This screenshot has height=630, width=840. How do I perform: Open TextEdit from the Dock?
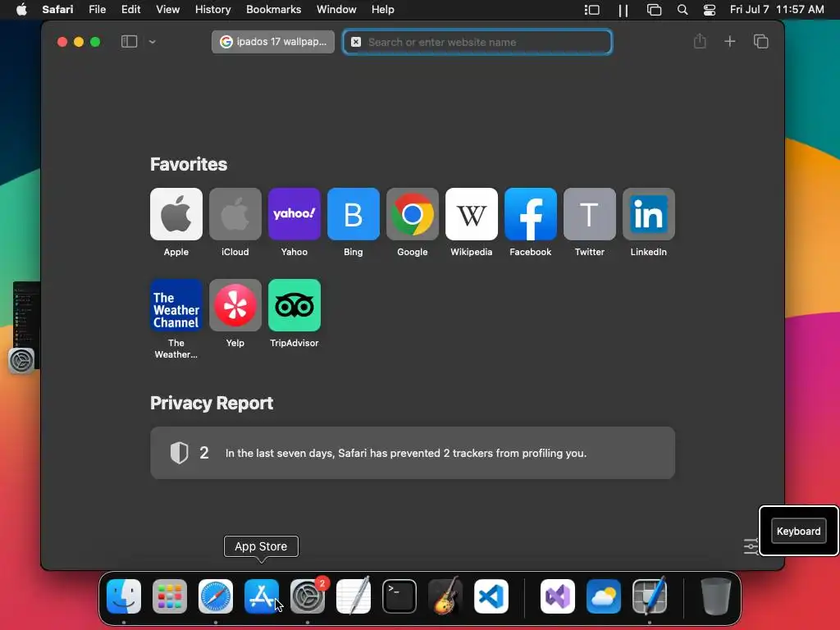coord(354,596)
